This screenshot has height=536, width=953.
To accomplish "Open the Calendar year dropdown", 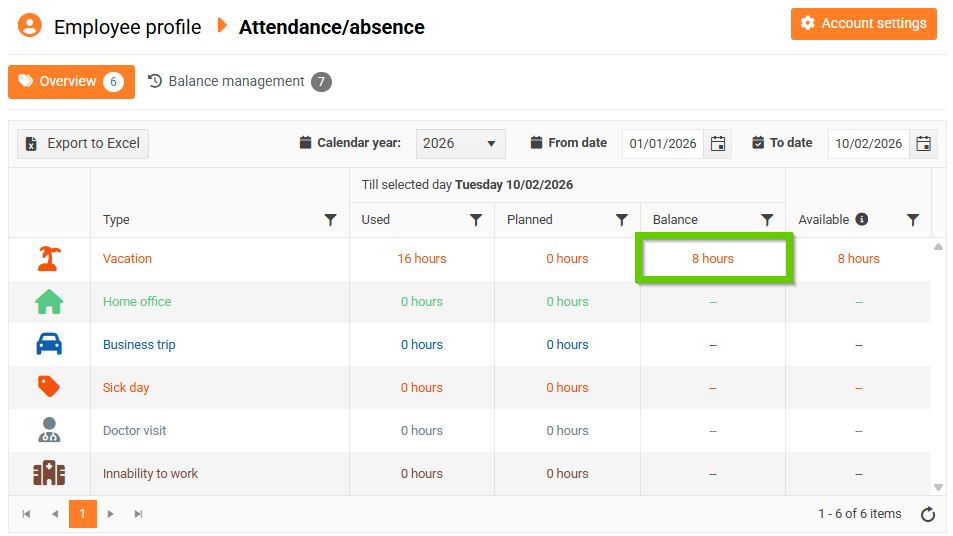I will coord(460,143).
